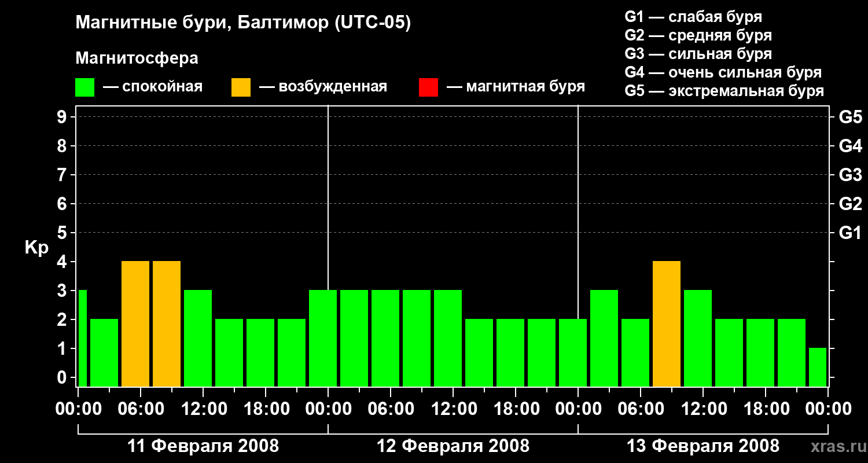Viewport: 868px width, 463px height.
Task: Click the red 'магнитная буря' legend swatch
Action: [428, 87]
